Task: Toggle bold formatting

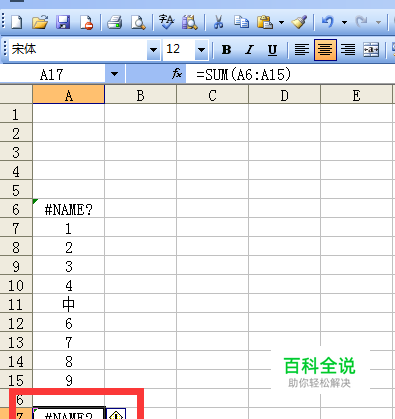Action: point(226,50)
